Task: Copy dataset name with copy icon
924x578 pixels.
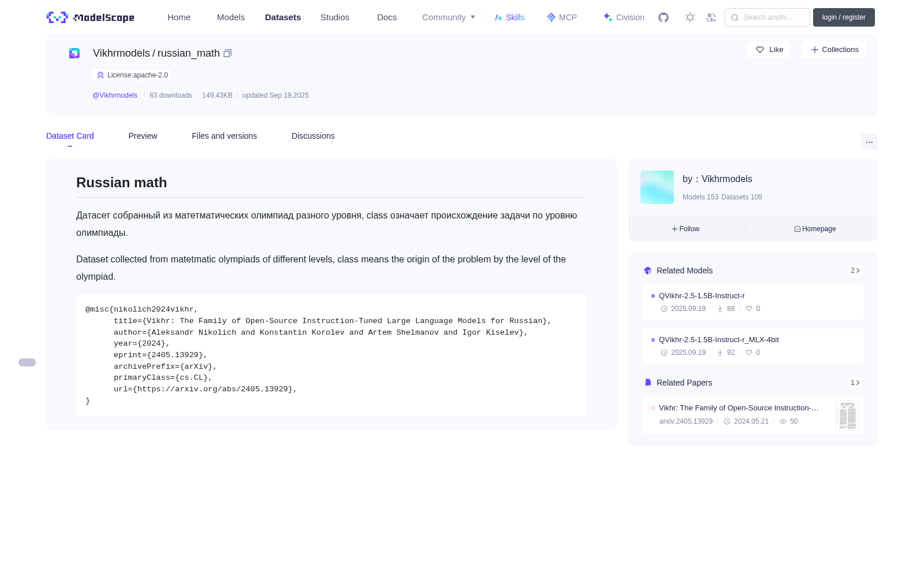Action: pyautogui.click(x=228, y=53)
